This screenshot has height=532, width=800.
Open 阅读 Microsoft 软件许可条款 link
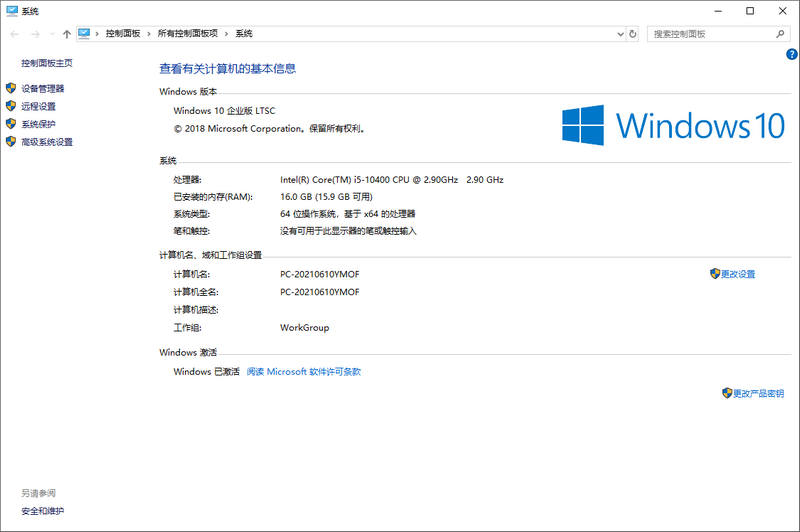[303, 372]
